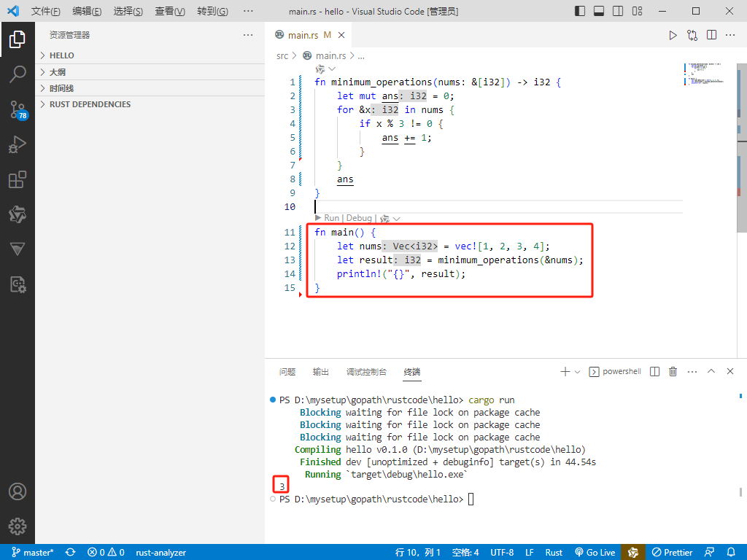747x560 pixels.
Task: Change line ending via LF status item
Action: pyautogui.click(x=530, y=553)
